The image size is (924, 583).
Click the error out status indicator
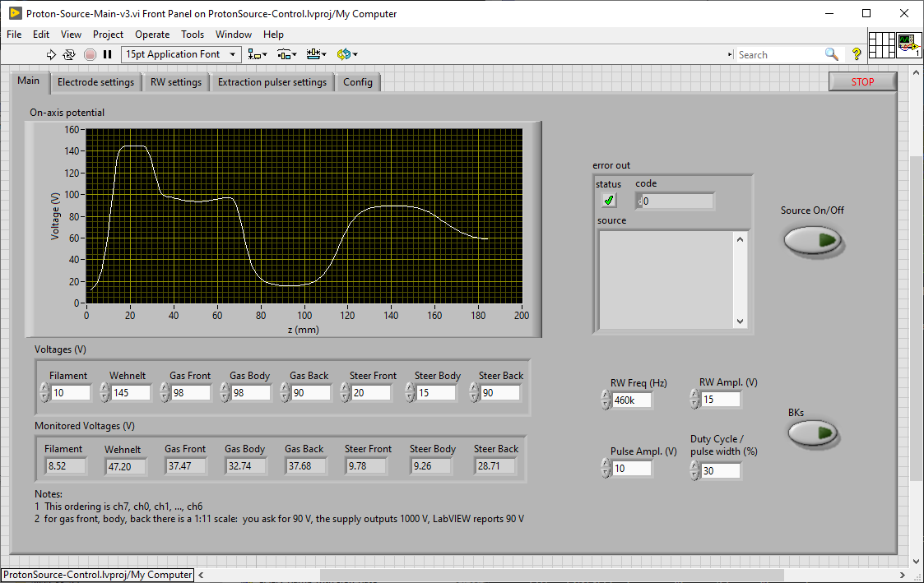pyautogui.click(x=609, y=201)
